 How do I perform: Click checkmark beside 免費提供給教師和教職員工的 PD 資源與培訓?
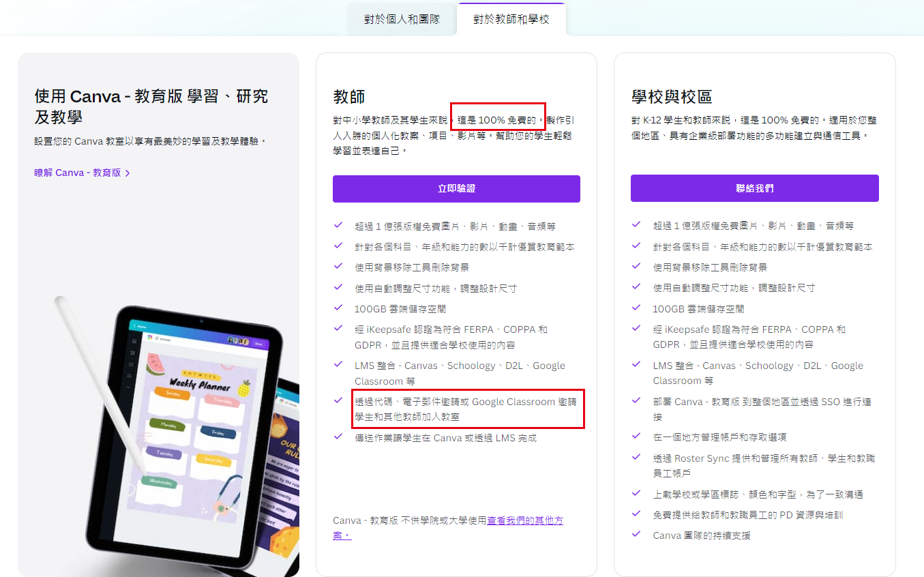(x=636, y=514)
